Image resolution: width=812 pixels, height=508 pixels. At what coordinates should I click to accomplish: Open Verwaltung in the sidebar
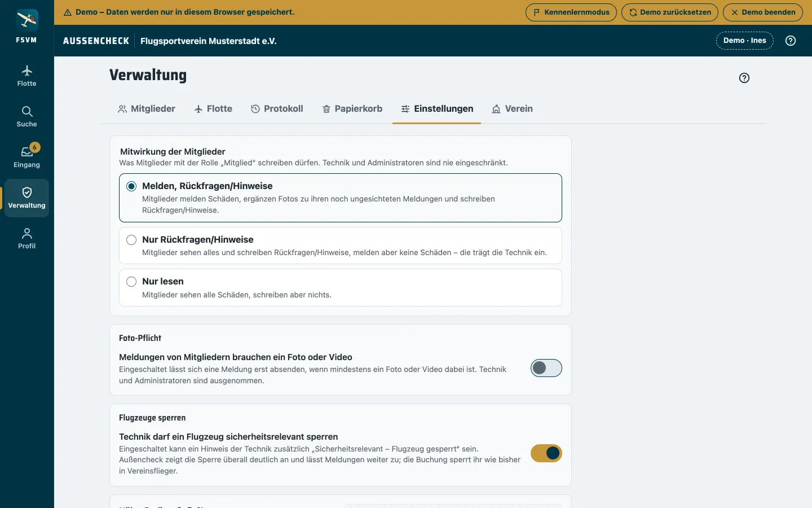[x=27, y=198]
